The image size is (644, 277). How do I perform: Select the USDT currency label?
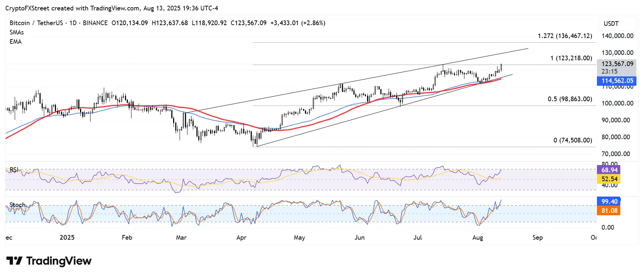click(611, 24)
